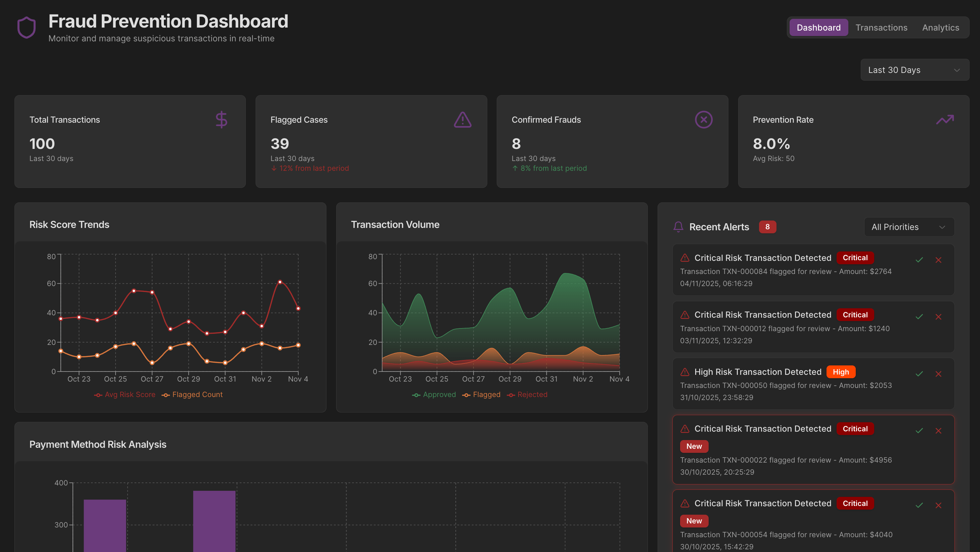
Task: Click the Rejected legend color marker
Action: pyautogui.click(x=511, y=395)
